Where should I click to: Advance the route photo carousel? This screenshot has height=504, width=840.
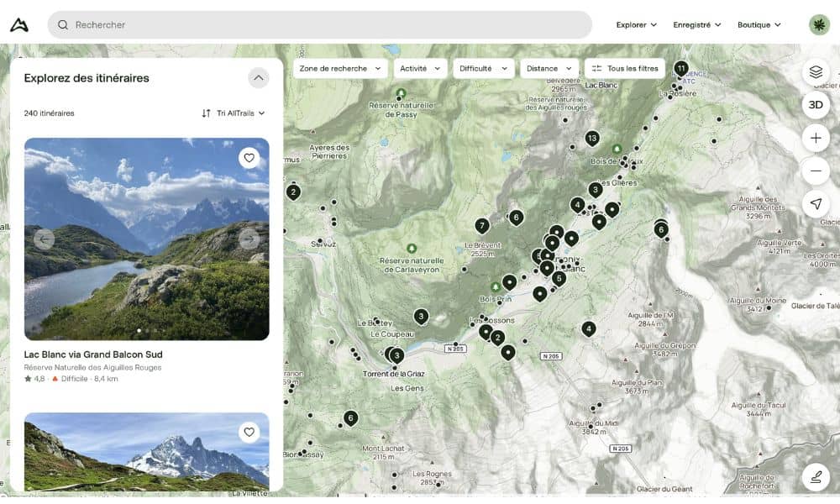pos(249,239)
